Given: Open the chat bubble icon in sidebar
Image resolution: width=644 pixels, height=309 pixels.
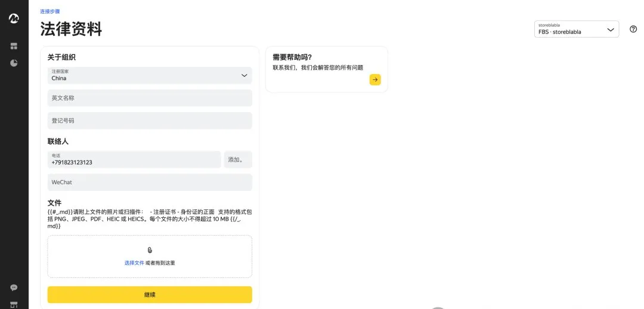Looking at the screenshot, I should click(x=14, y=288).
